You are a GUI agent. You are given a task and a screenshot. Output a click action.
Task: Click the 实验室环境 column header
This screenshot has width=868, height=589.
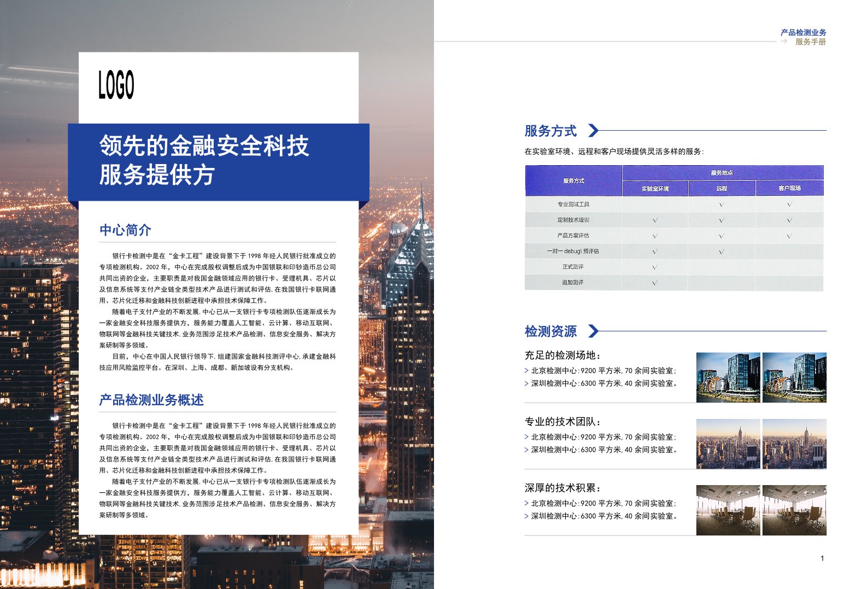coord(655,188)
